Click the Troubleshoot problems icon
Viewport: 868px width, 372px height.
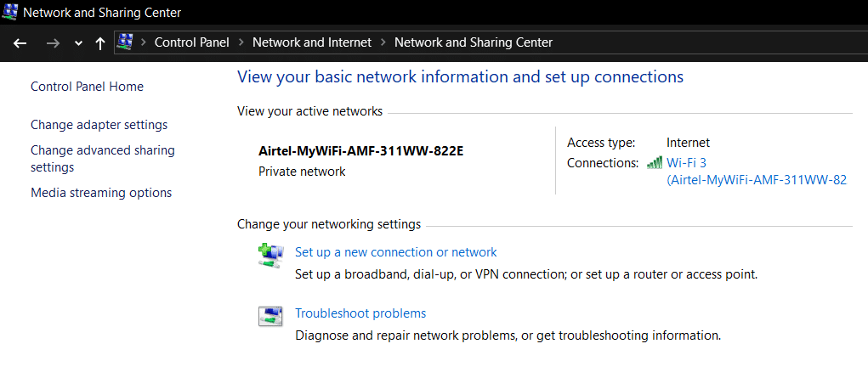click(270, 316)
